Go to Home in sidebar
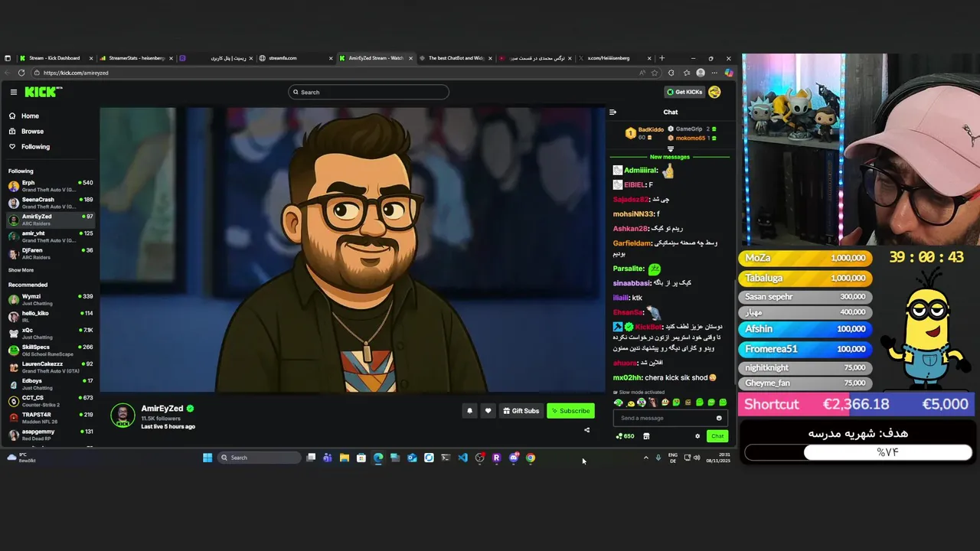Screen dimensions: 980x551 click(x=30, y=116)
